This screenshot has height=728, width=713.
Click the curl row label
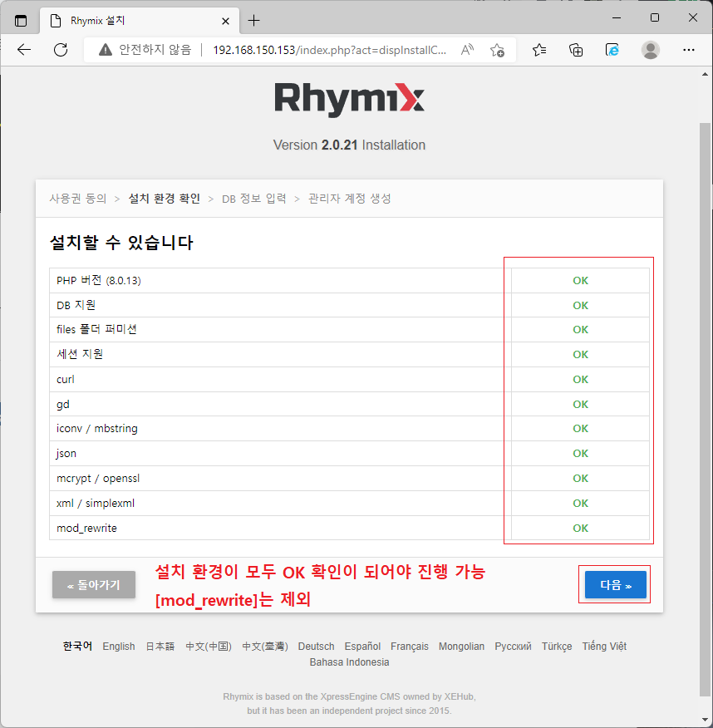click(66, 379)
